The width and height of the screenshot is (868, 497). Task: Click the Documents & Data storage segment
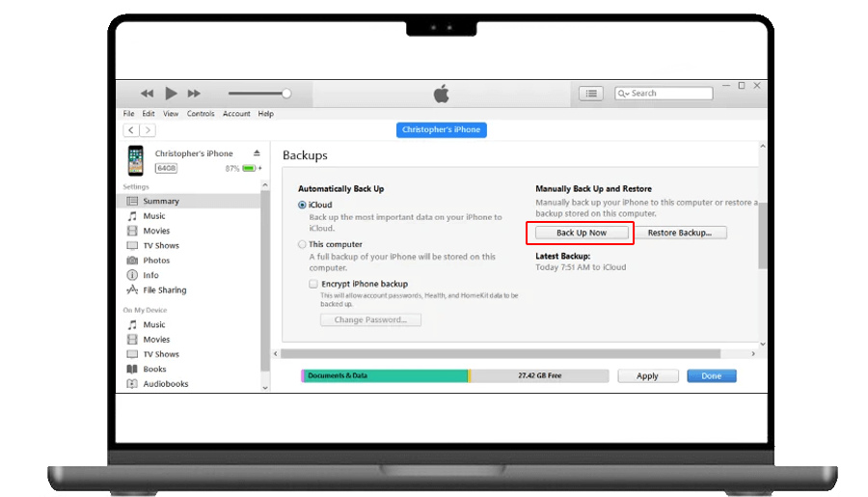pos(387,375)
